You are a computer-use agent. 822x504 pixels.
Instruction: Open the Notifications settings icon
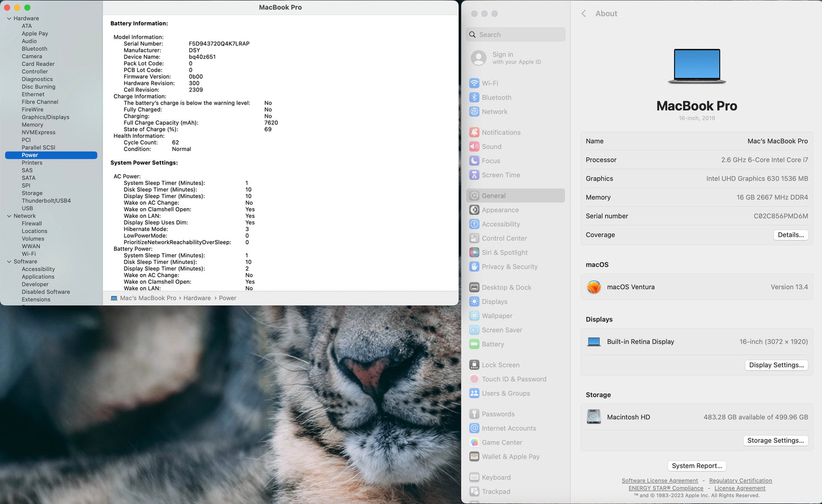474,133
